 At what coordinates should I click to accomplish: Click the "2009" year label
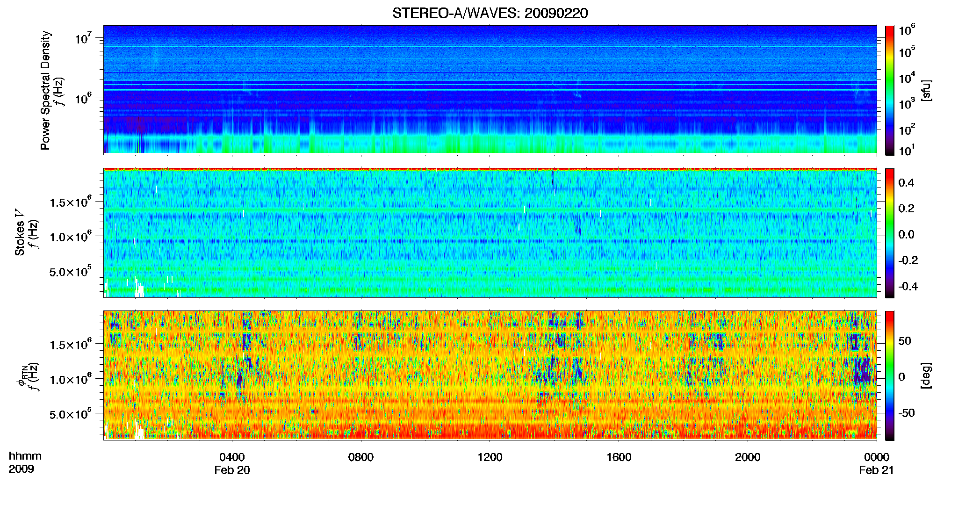22,469
